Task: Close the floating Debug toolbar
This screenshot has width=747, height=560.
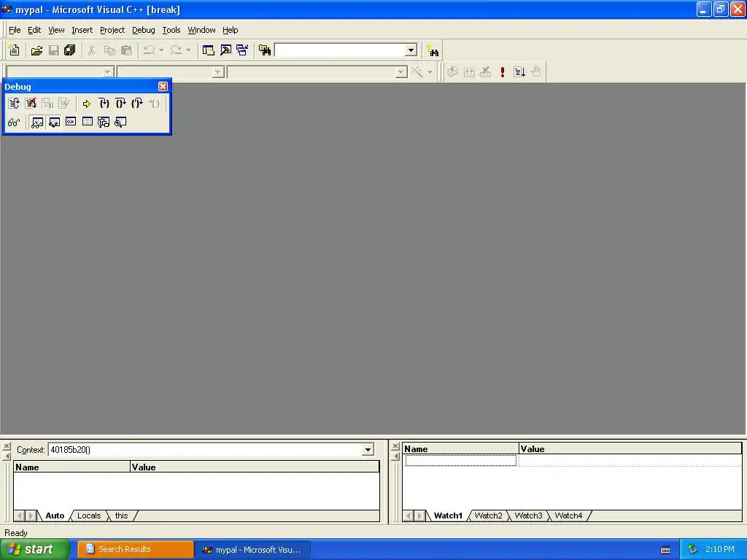Action: pos(163,86)
